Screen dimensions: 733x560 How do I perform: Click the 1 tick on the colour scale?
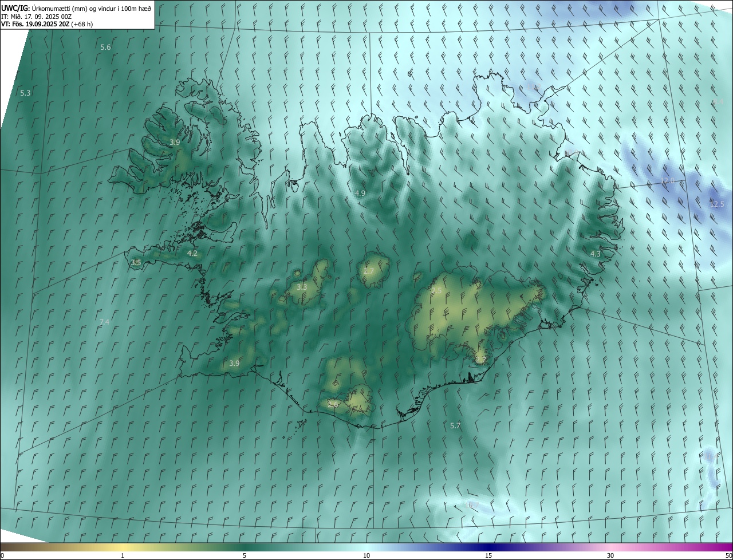click(123, 555)
